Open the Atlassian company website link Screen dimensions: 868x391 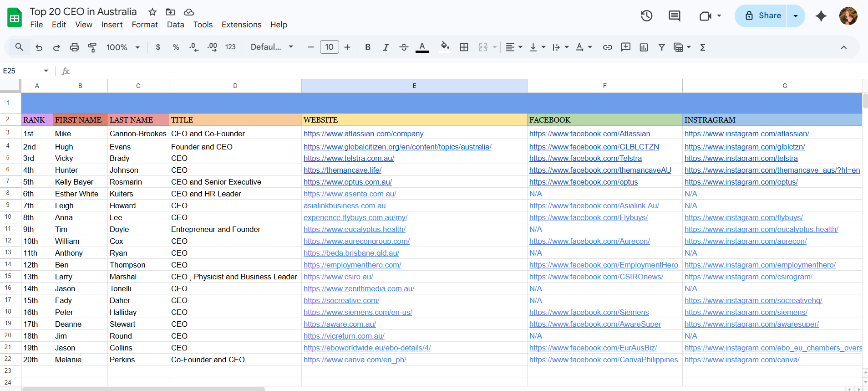[364, 134]
